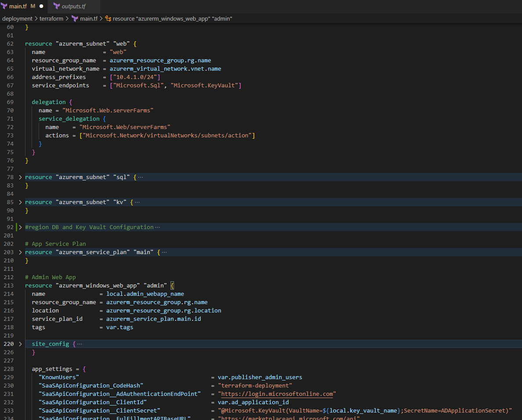This screenshot has height=420, width=522.
Task: Click line number 220
Action: (x=9, y=344)
